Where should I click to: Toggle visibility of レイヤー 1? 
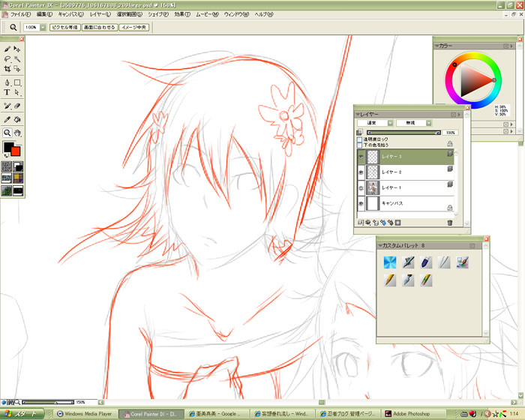point(361,188)
